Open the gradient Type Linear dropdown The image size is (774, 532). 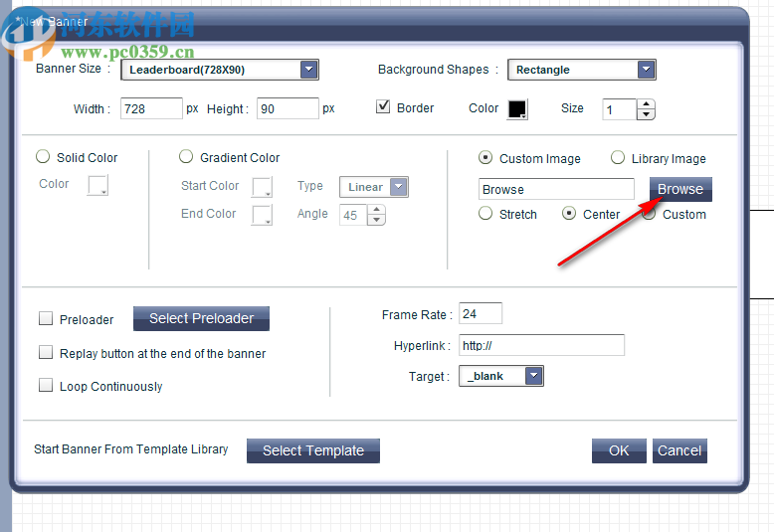374,187
